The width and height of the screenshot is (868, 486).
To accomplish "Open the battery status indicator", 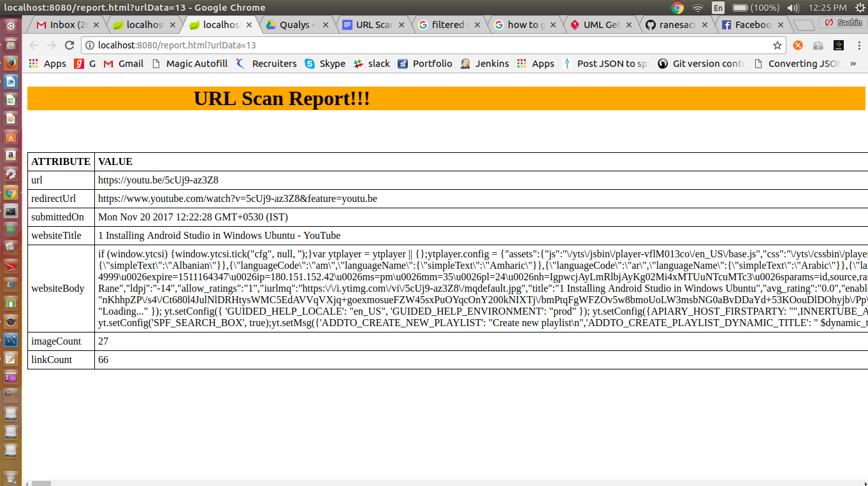I will [x=756, y=8].
